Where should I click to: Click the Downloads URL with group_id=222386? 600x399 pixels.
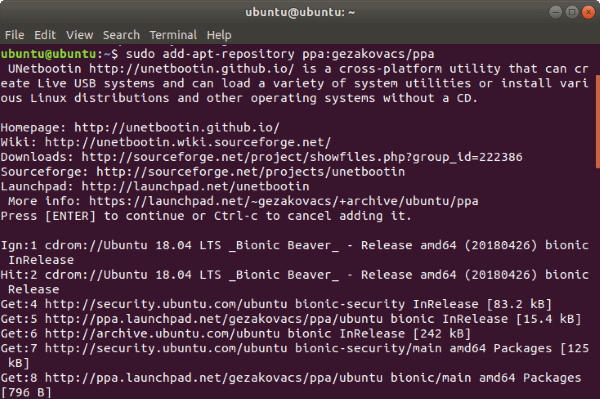[302, 157]
